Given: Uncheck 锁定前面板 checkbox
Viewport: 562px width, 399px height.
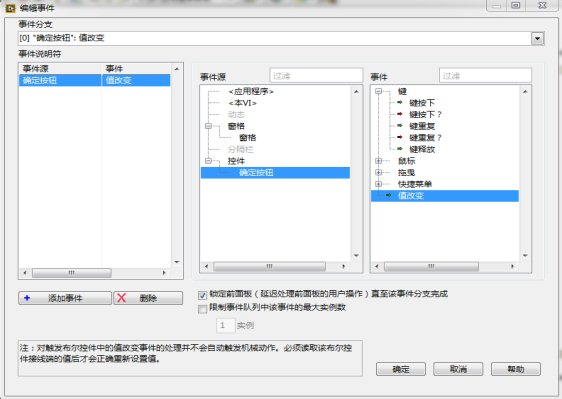Looking at the screenshot, I should coord(203,295).
